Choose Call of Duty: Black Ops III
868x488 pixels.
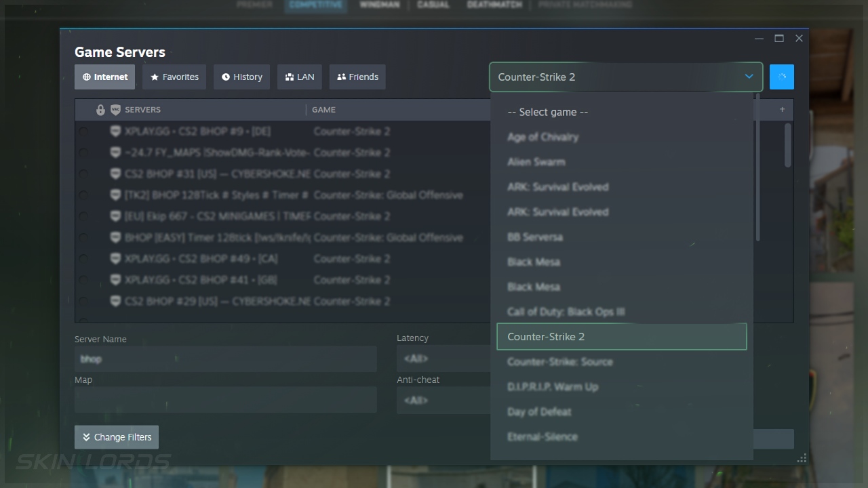tap(622, 312)
